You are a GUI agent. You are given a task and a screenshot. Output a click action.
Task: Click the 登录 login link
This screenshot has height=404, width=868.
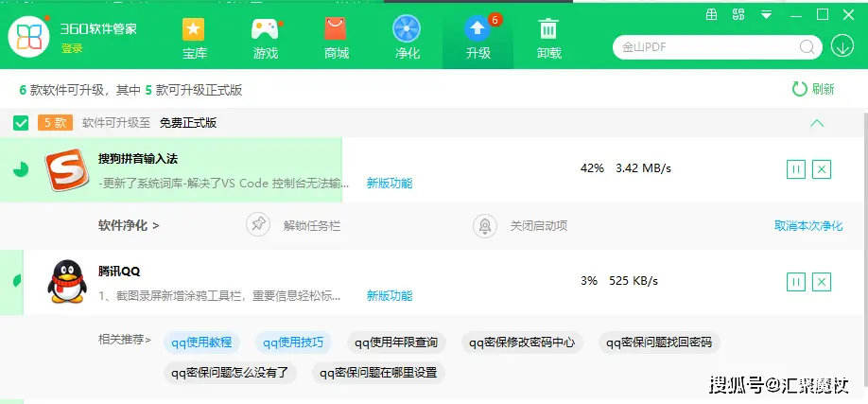click(72, 48)
